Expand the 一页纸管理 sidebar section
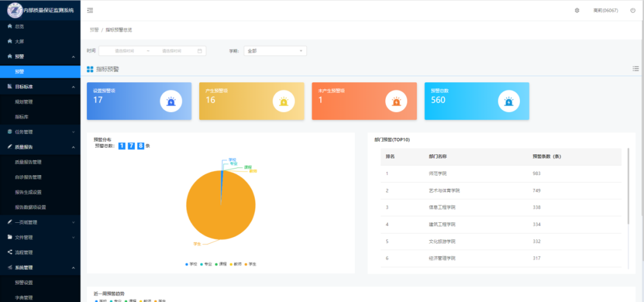The image size is (644, 302). (40, 222)
